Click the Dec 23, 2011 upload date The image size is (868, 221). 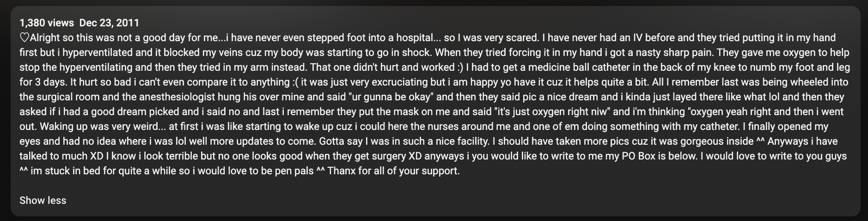[x=109, y=23]
